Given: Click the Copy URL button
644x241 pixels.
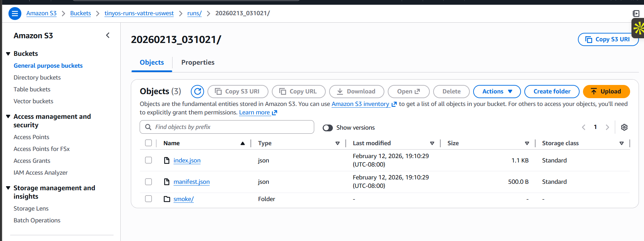Looking at the screenshot, I should 299,91.
